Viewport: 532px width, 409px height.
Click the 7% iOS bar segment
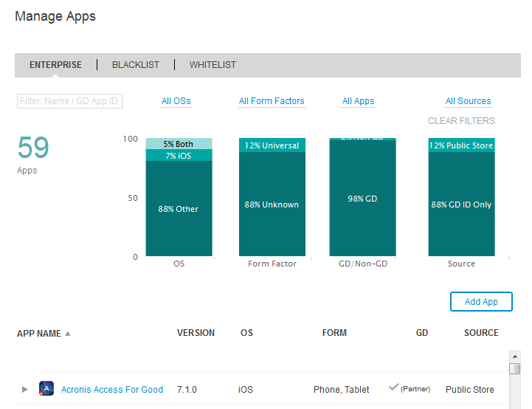click(179, 156)
